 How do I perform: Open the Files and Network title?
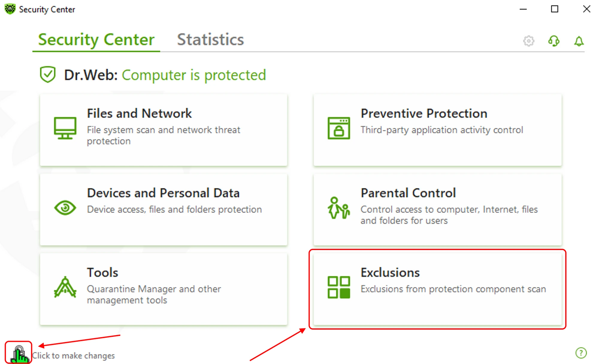(x=139, y=113)
